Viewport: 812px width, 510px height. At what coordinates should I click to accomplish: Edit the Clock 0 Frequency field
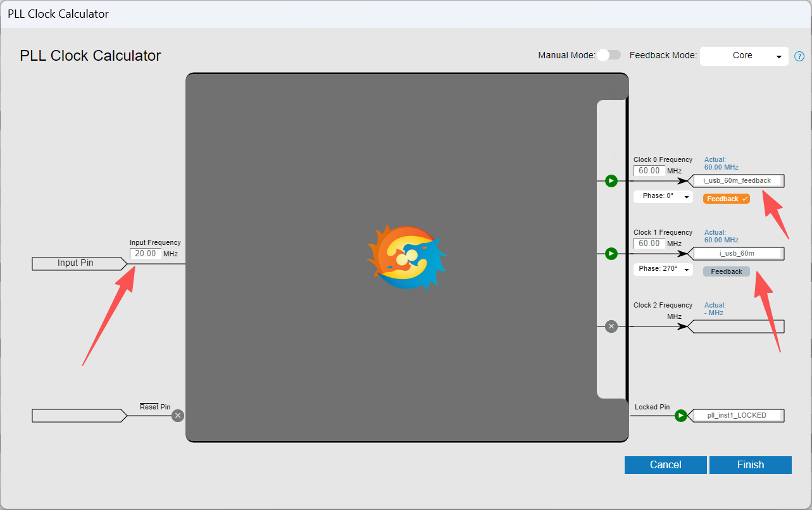point(649,171)
